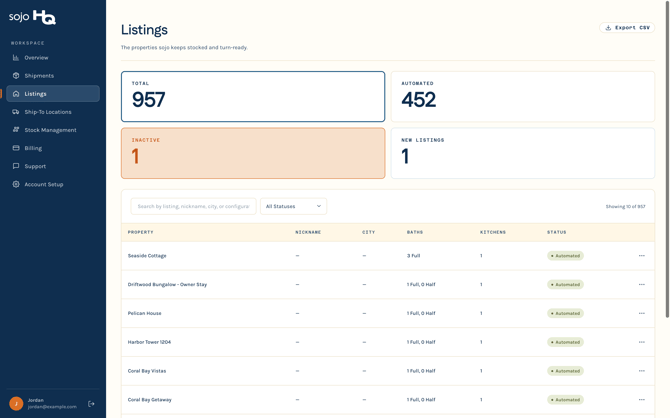Click the Showing 10 of 957 text
670x418 pixels.
tap(625, 206)
